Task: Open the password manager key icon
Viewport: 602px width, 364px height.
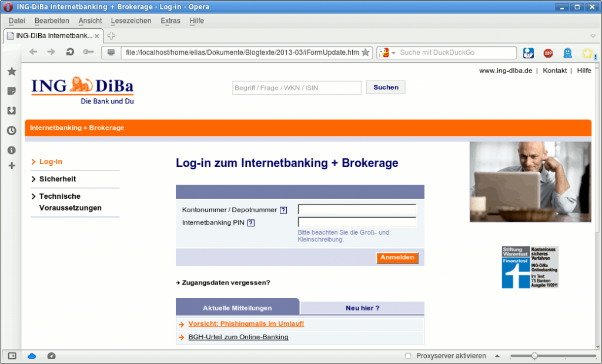Action: click(x=88, y=52)
